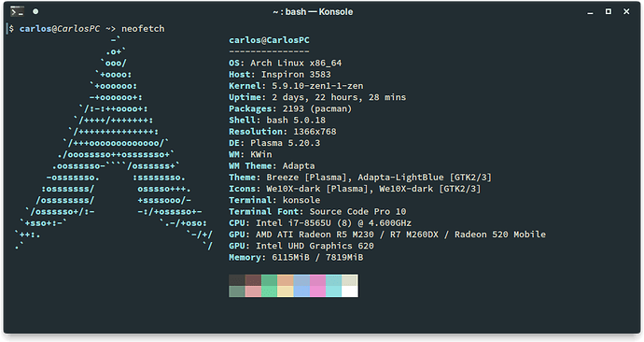Viewport: 644px width, 342px height.
Task: Click the 'Theme: Breeze [Plasma]' line
Action: [x=360, y=178]
